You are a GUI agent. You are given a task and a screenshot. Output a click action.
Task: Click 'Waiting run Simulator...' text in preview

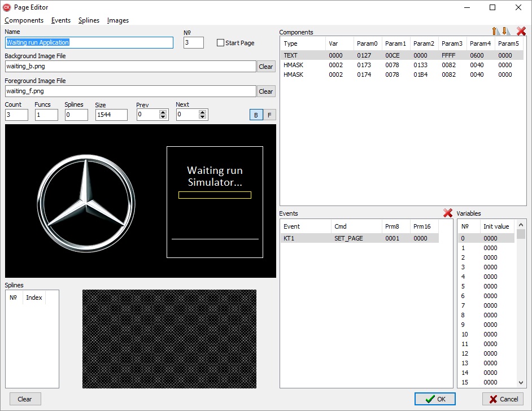pos(215,176)
